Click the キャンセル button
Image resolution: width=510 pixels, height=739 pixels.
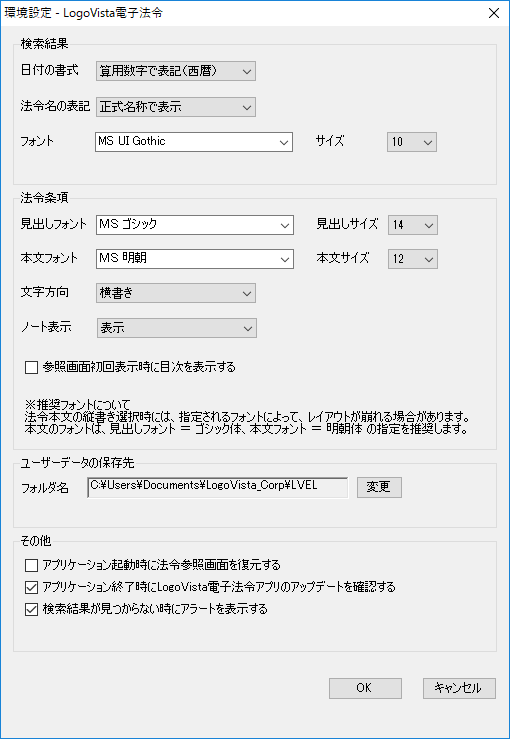click(x=459, y=688)
